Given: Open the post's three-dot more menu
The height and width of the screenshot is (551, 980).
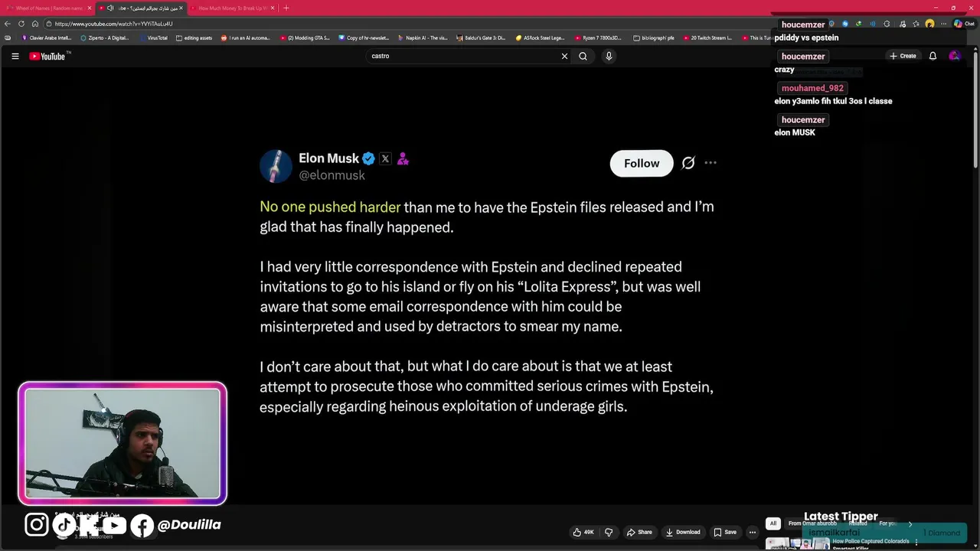Looking at the screenshot, I should [710, 163].
